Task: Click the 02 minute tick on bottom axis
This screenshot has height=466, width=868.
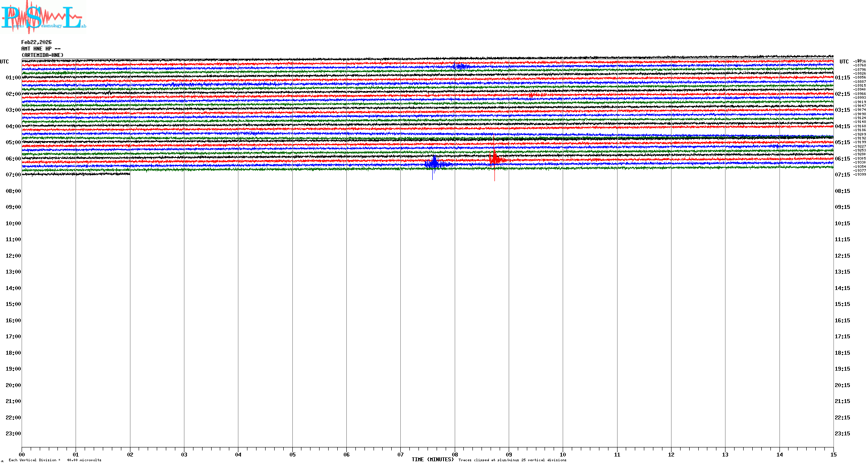Action: tap(130, 454)
